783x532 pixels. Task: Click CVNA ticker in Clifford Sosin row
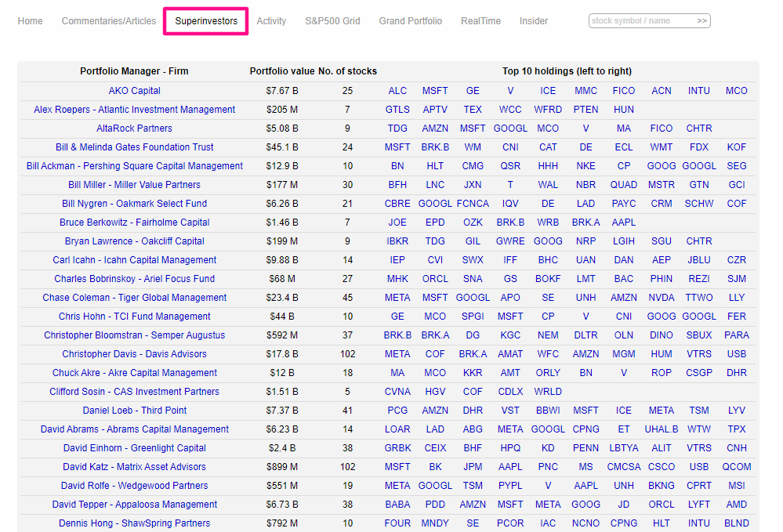coord(397,391)
